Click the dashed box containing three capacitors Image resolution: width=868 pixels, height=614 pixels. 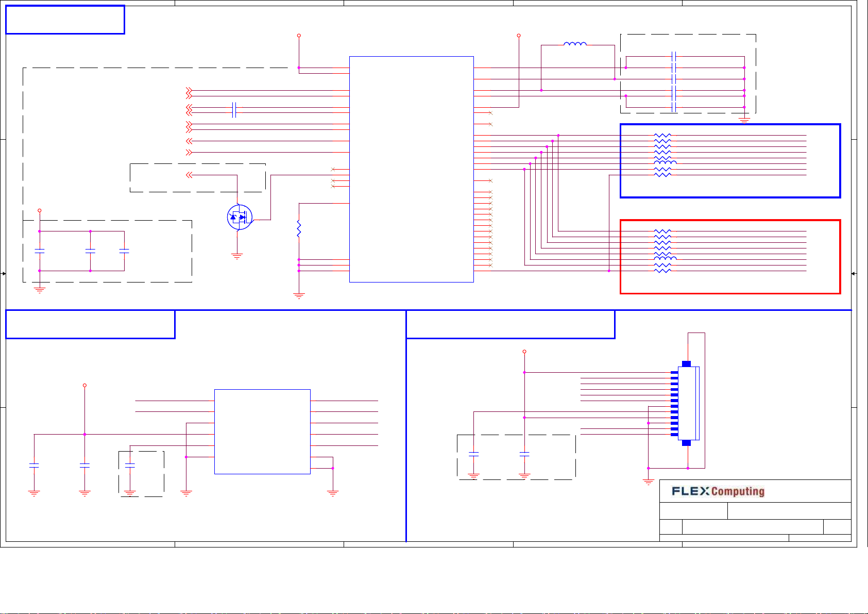pyautogui.click(x=108, y=251)
